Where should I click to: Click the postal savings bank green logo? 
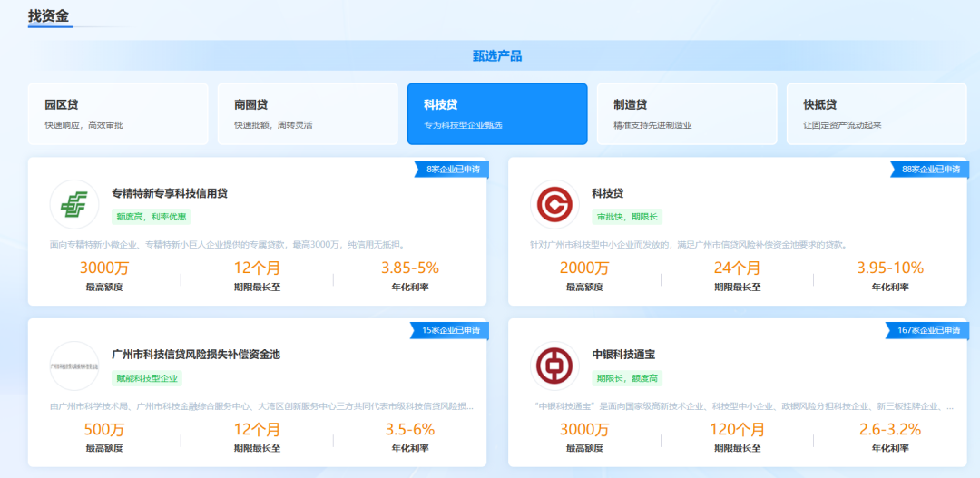[x=74, y=205]
